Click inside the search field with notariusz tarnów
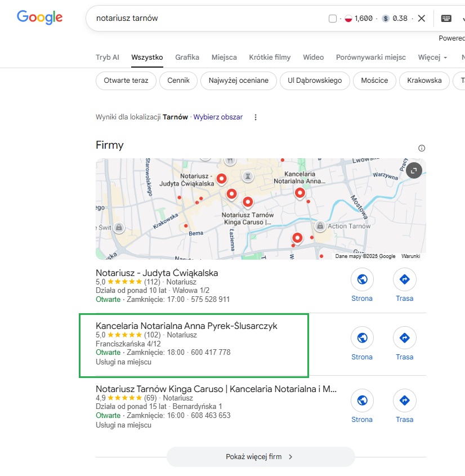This screenshot has width=465, height=476. point(203,18)
